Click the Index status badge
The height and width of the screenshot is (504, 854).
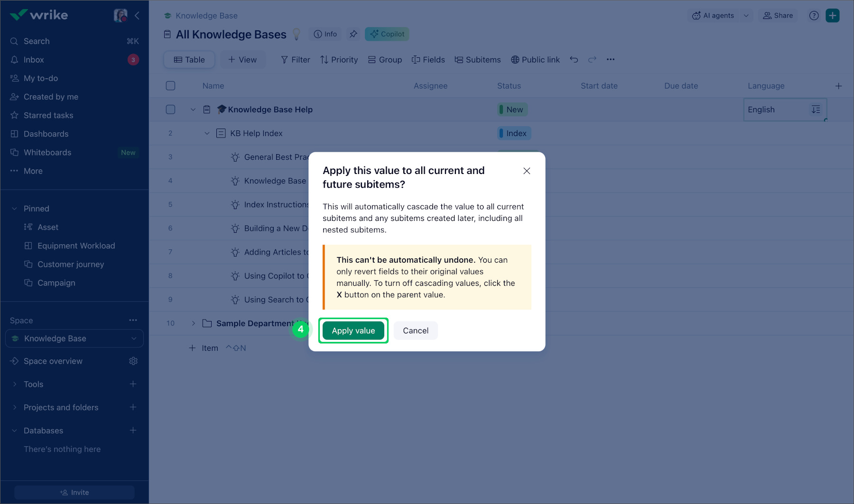pos(514,133)
